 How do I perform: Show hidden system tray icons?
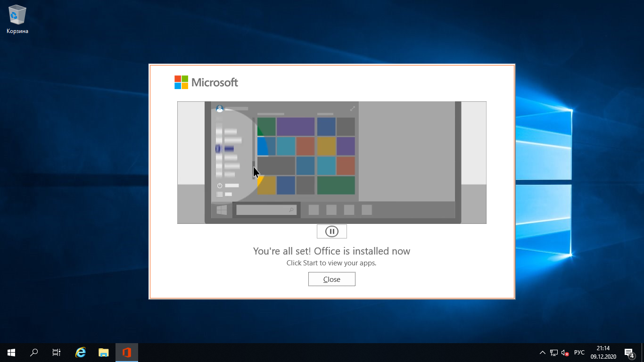pos(542,352)
